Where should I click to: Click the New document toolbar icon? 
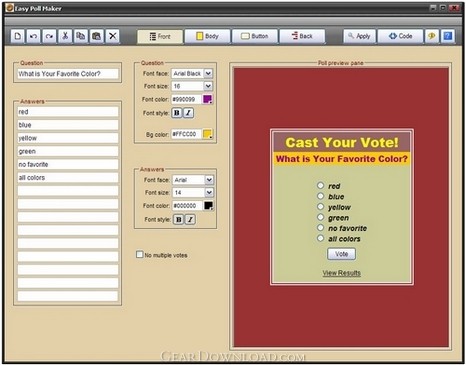(17, 36)
